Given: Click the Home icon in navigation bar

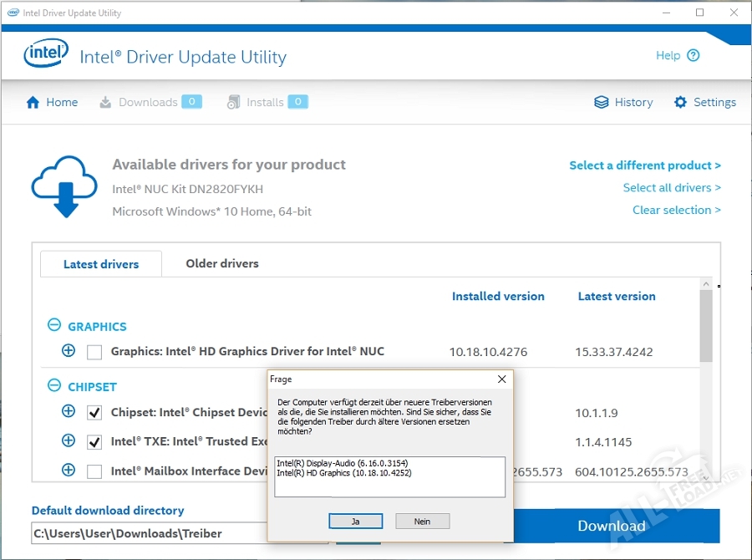Looking at the screenshot, I should tap(33, 103).
